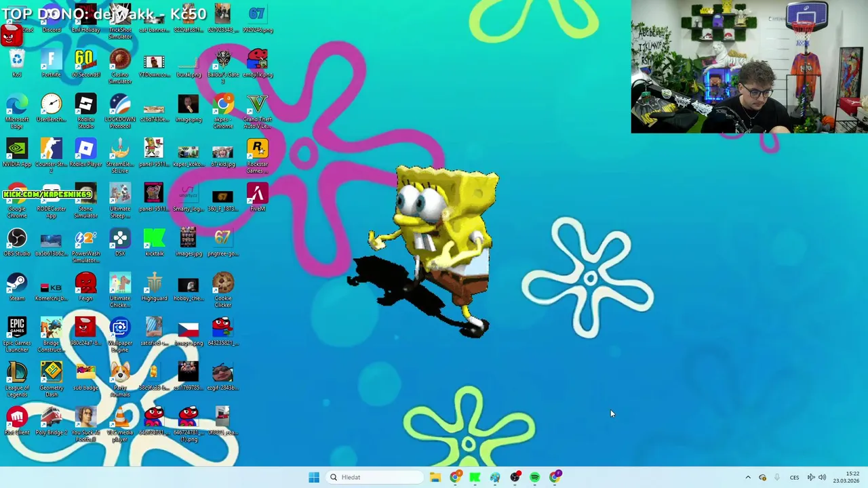Open the OBS Studio shortcut
This screenshot has height=488, width=868.
coord(17,243)
